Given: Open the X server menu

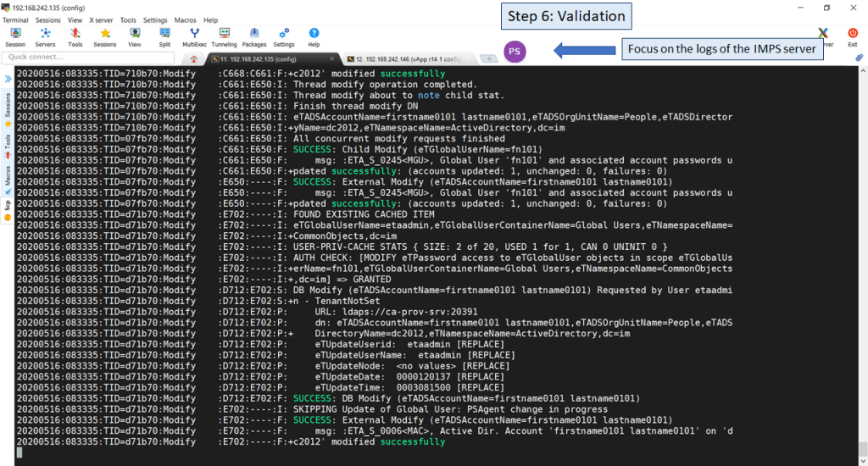Looking at the screenshot, I should tap(101, 19).
